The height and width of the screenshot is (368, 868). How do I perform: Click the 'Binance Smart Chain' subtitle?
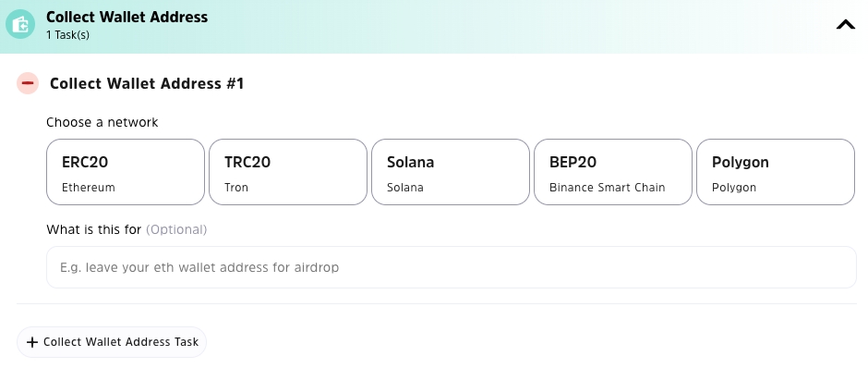(608, 188)
